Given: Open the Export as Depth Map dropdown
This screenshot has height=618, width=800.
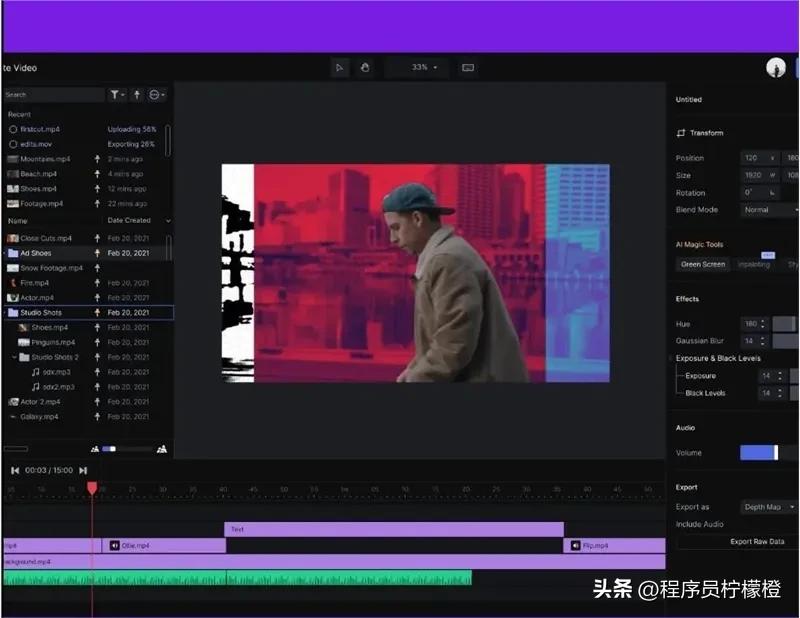Looking at the screenshot, I should coord(767,507).
